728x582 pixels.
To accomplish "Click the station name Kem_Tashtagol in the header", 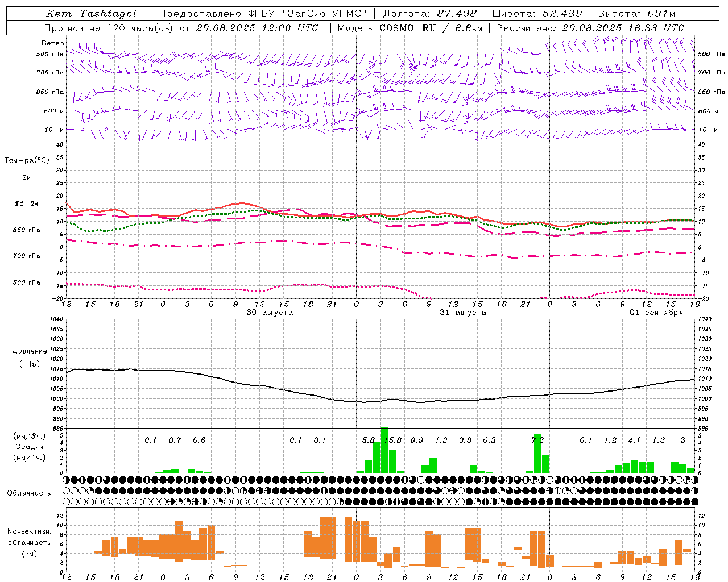I will click(92, 14).
